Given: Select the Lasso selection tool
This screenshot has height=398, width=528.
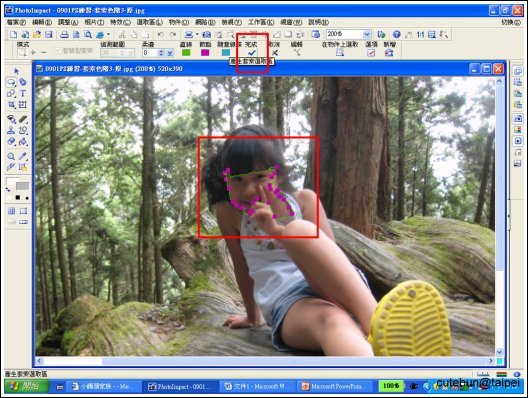Looking at the screenshot, I should point(11,82).
